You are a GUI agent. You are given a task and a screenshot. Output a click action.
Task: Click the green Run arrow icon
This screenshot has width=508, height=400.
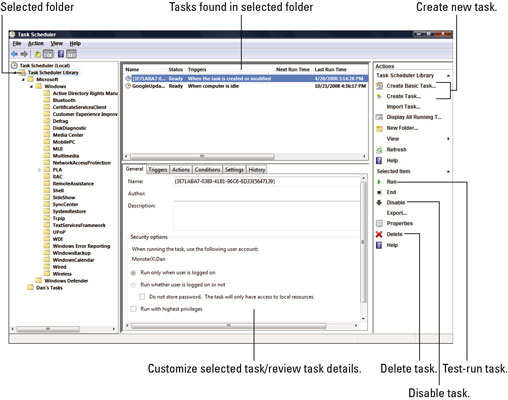(x=379, y=182)
